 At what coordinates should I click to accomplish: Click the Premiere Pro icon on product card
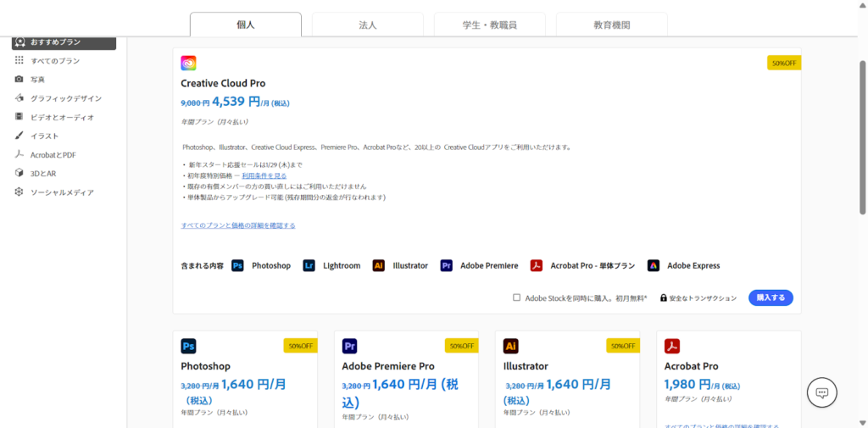pyautogui.click(x=349, y=346)
